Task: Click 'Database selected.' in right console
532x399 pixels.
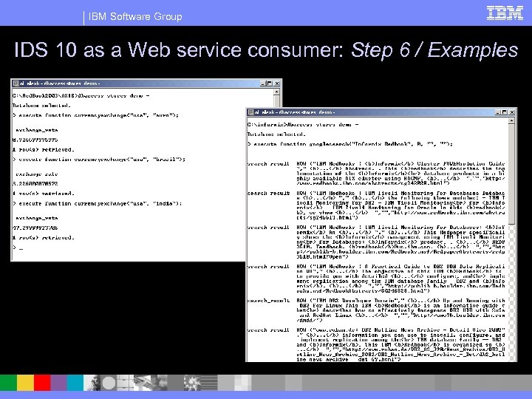Action: coord(276,134)
